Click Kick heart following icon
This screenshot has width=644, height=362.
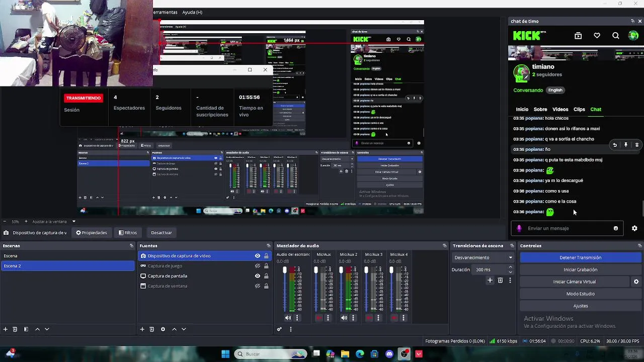pos(597,36)
